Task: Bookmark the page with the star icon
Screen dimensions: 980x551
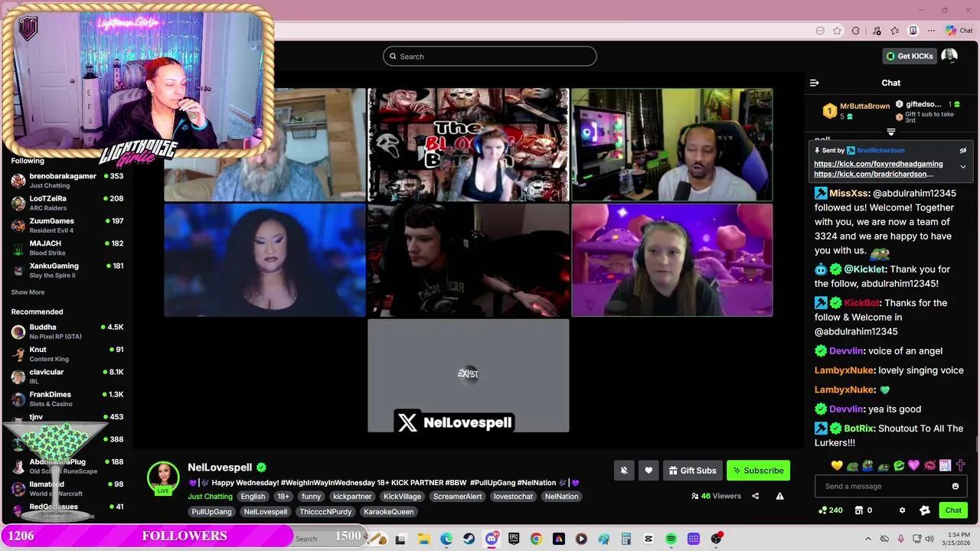Action: coord(838,31)
